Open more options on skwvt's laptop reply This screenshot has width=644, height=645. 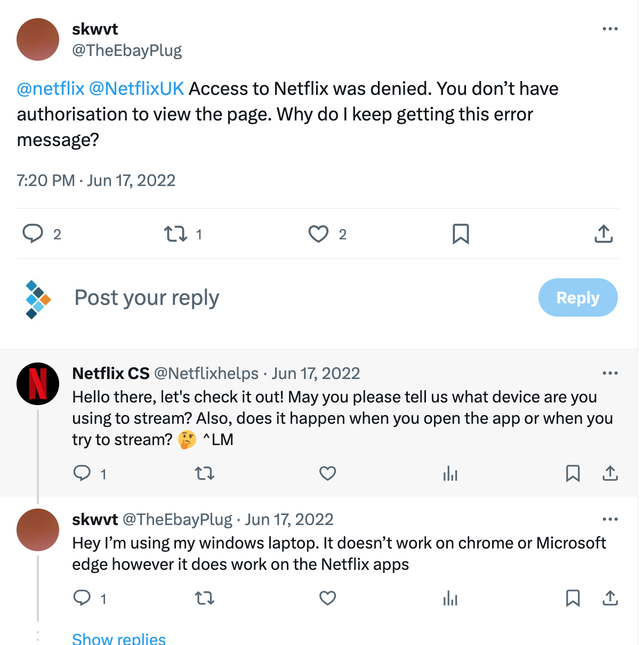click(x=610, y=519)
